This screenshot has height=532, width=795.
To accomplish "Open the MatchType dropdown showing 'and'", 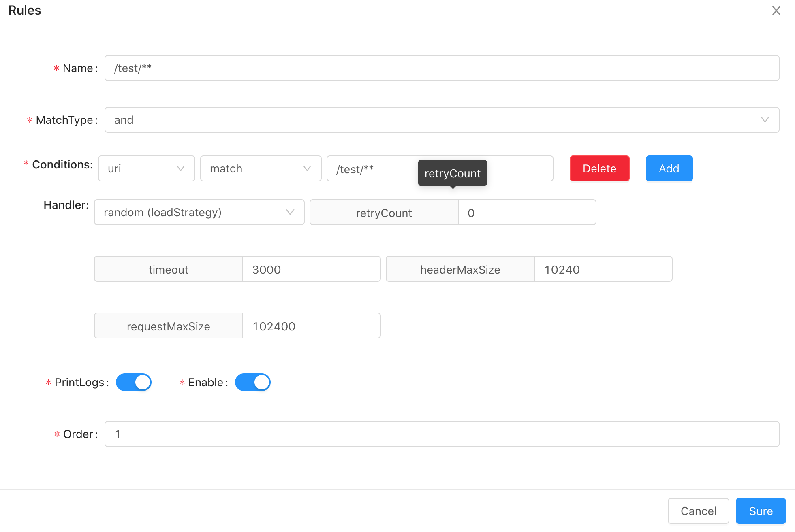I will click(441, 120).
